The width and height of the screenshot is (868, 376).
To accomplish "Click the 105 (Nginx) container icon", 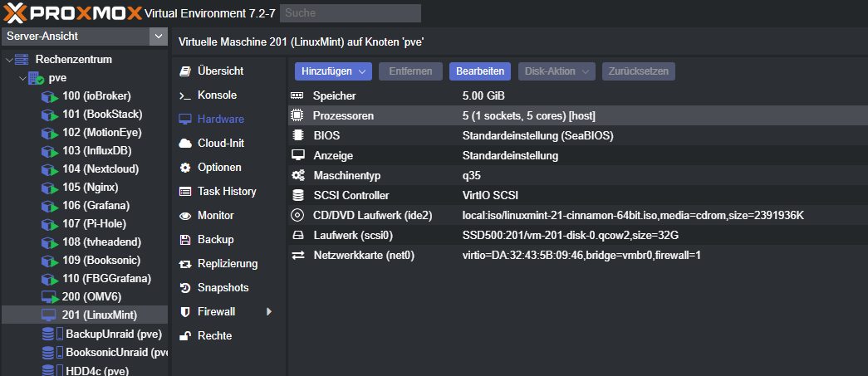I will pos(50,188).
